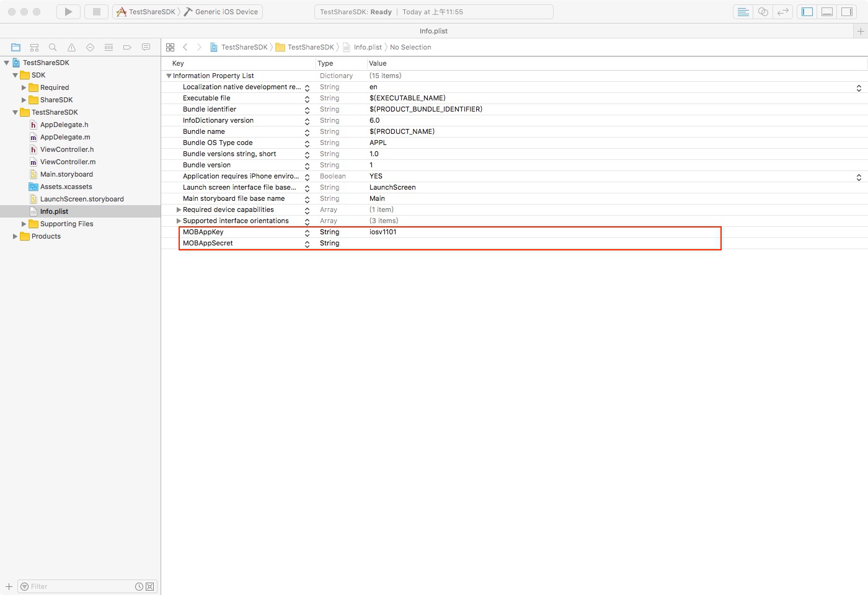Open the Symbol navigator

pyautogui.click(x=34, y=47)
